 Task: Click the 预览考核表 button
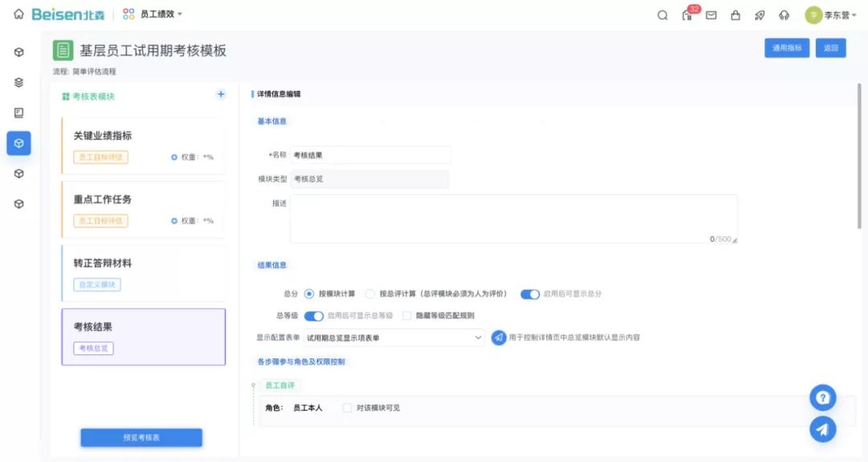(141, 437)
